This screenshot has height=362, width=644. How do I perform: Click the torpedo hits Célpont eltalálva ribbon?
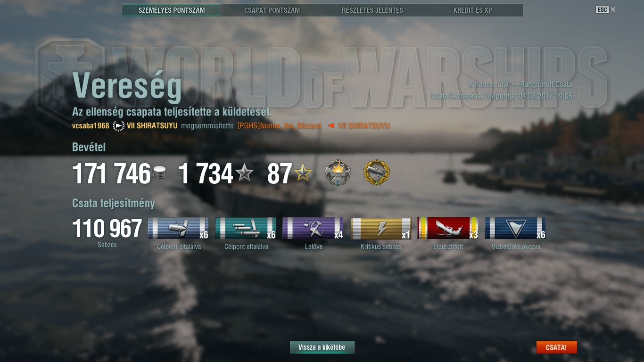(x=246, y=228)
